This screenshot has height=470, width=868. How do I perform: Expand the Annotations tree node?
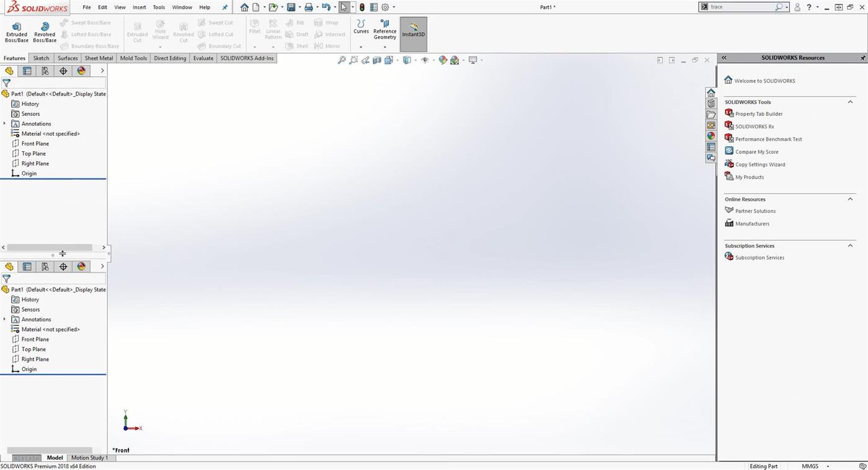[x=4, y=123]
